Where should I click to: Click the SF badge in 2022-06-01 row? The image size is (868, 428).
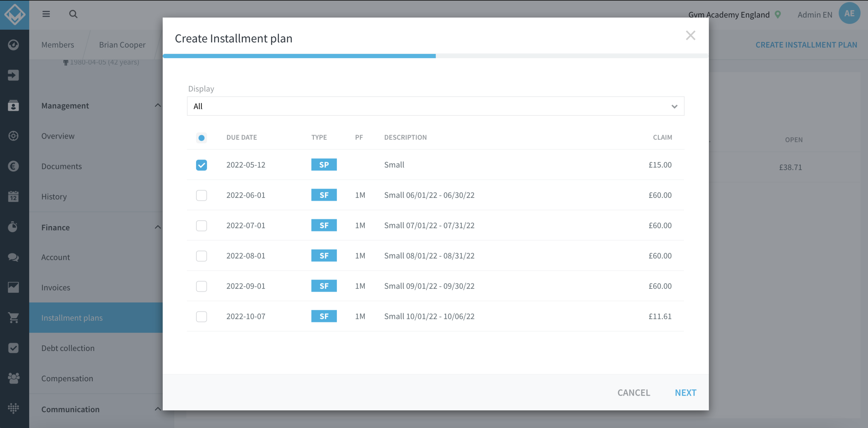[x=324, y=195]
